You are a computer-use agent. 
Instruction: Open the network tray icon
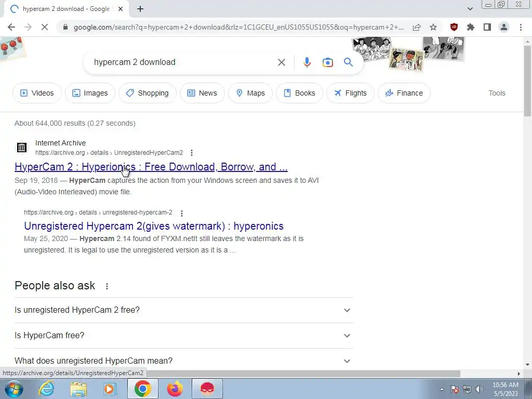tap(467, 389)
